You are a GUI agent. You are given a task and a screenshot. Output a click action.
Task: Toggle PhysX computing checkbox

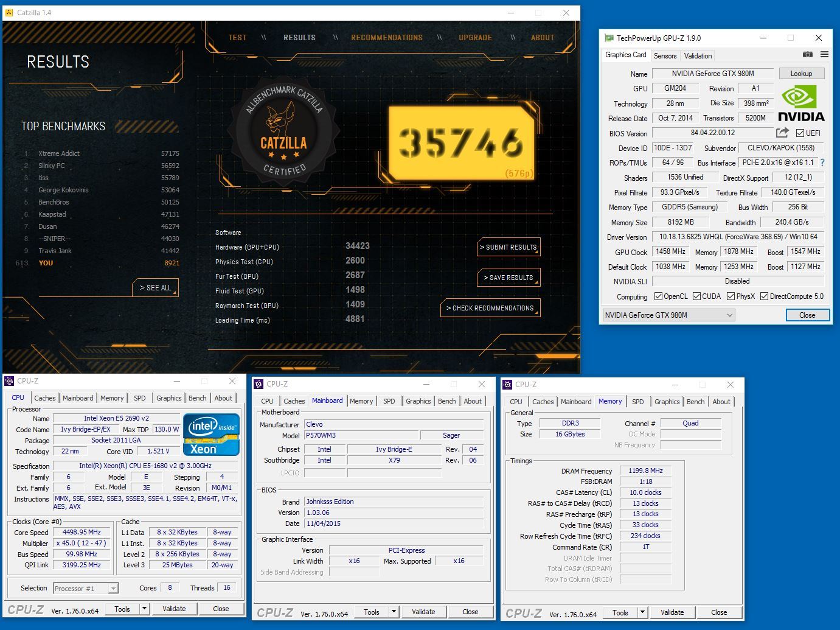731,296
